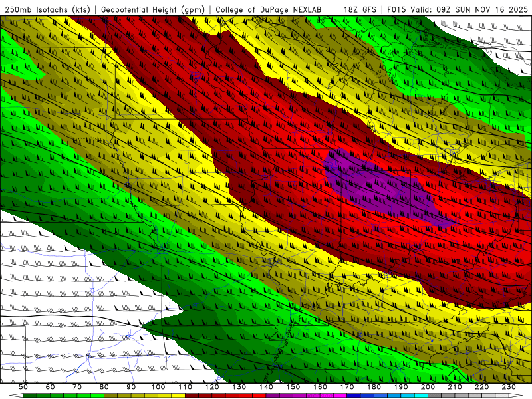
Task: Click the 70 label on the color bar
Action: [x=77, y=387]
